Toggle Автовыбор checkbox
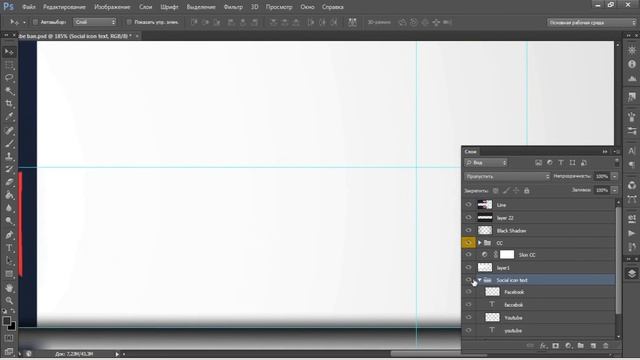Screen dimensions: 640x360 point(35,22)
